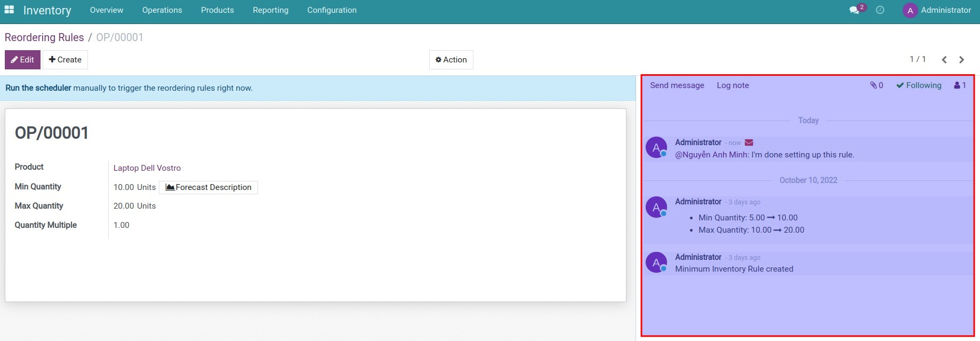The height and width of the screenshot is (341, 980).
Task: Expand the Configuration menu
Action: point(332,10)
